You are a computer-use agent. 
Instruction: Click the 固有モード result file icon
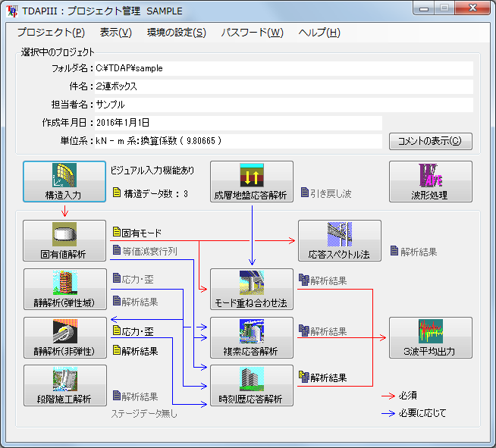click(x=116, y=233)
